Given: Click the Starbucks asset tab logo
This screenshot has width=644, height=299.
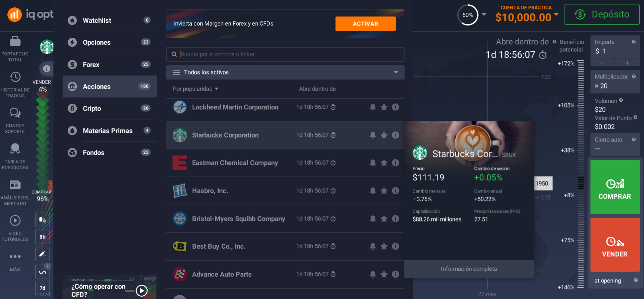Looking at the screenshot, I should point(47,47).
